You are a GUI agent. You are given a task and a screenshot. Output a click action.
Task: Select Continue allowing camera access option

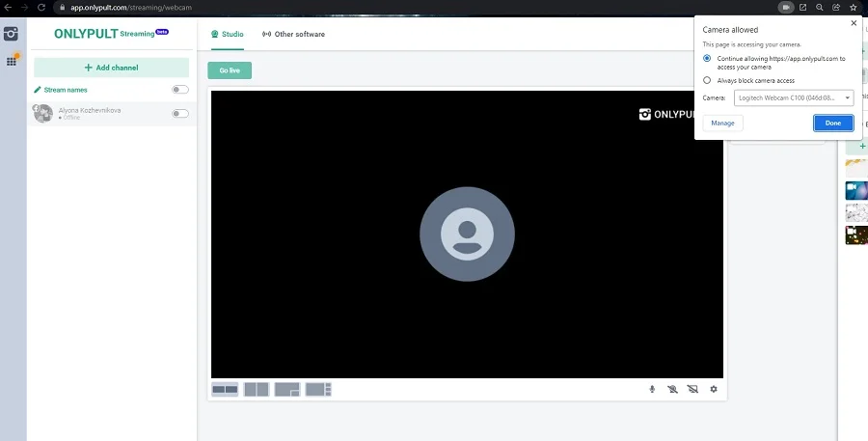click(707, 59)
